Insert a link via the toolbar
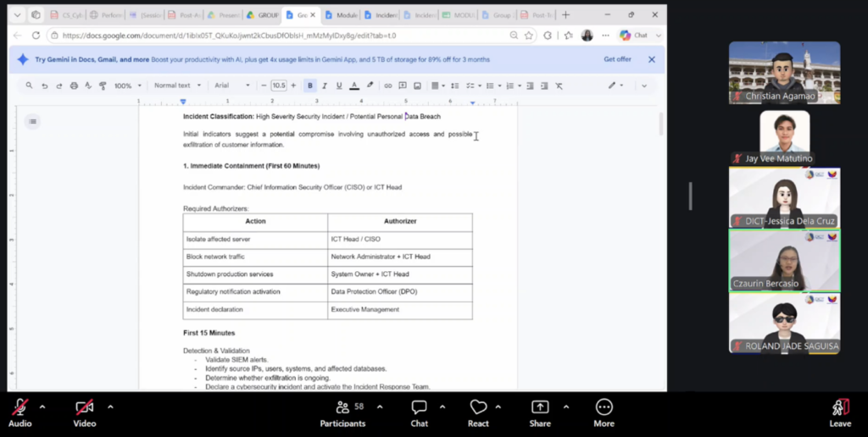The image size is (868, 437). coord(387,86)
